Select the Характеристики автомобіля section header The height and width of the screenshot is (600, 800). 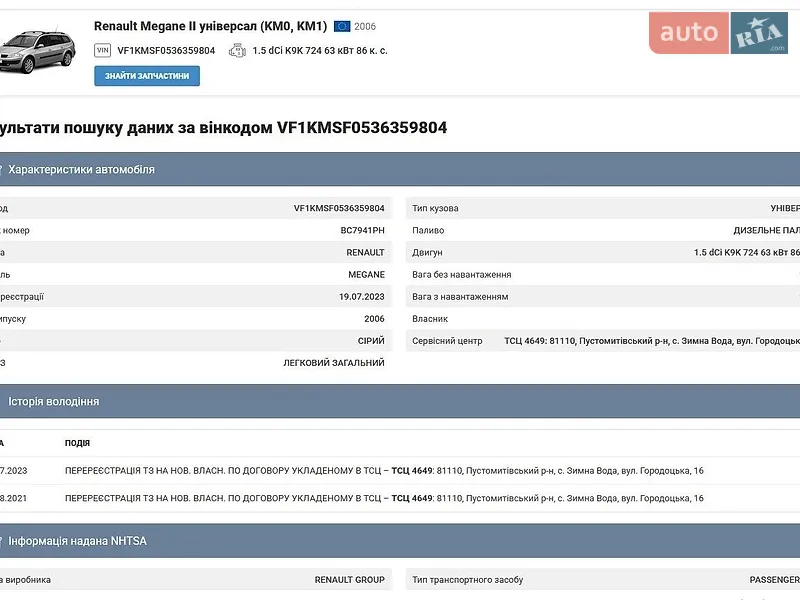(400, 169)
